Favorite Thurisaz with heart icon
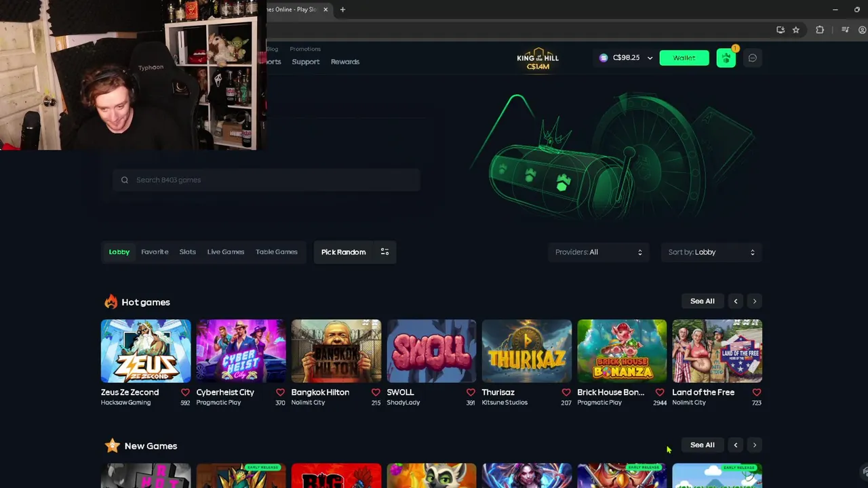The image size is (868, 488). coord(566,392)
